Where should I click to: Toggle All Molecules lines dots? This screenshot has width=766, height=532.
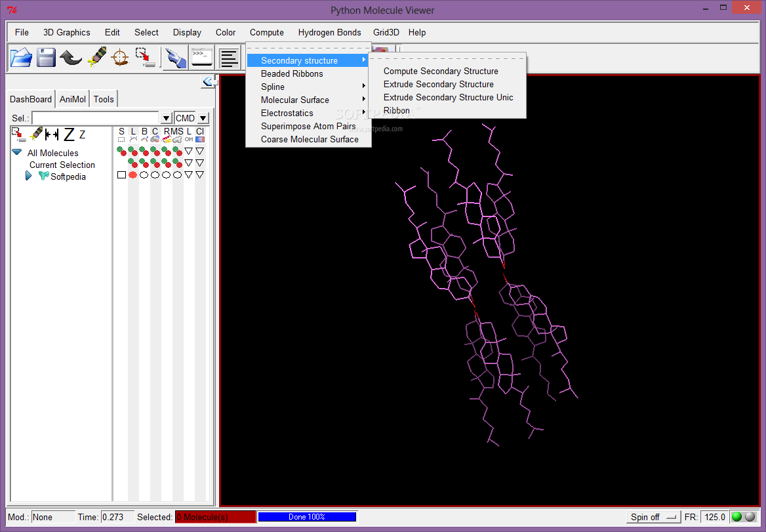(x=133, y=151)
